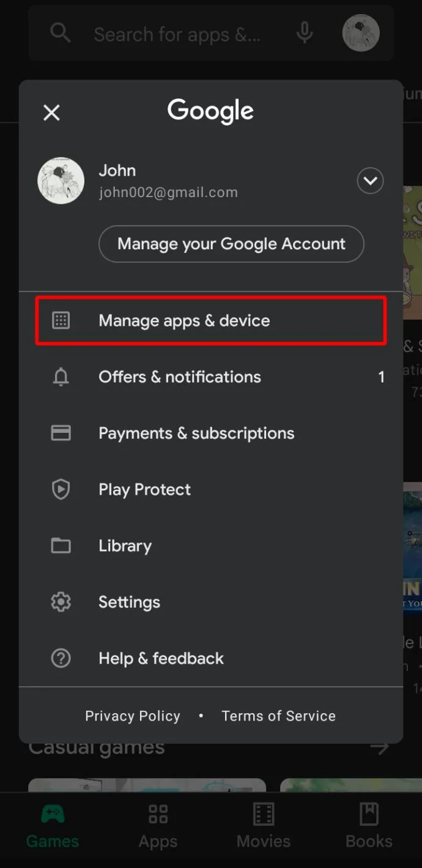Click the arrow next to Casual games
422x868 pixels.
pyautogui.click(x=380, y=748)
